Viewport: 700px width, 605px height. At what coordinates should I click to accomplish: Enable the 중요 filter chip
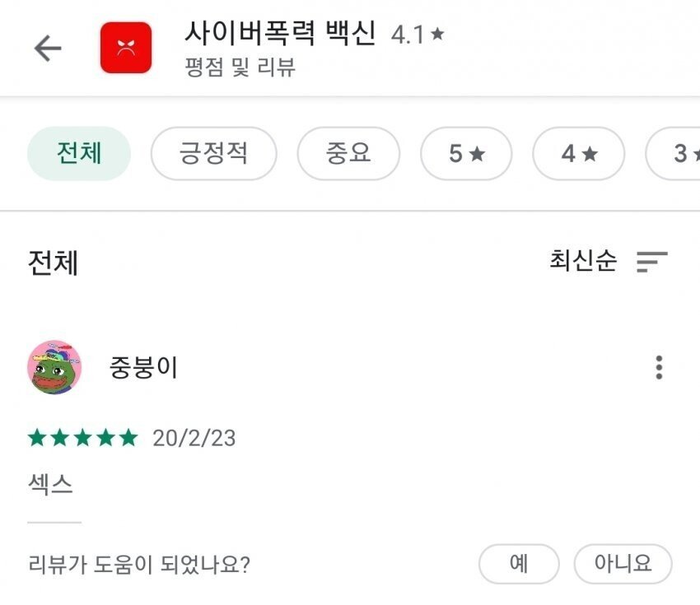click(348, 154)
